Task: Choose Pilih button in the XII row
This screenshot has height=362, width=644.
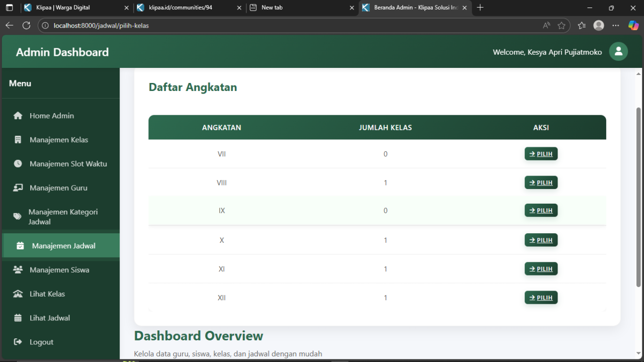Action: coord(541,298)
